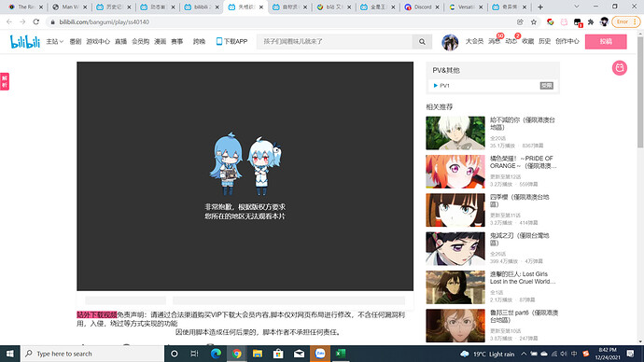Click the bilibili logo in header
The height and width of the screenshot is (362, 644).
(24, 41)
